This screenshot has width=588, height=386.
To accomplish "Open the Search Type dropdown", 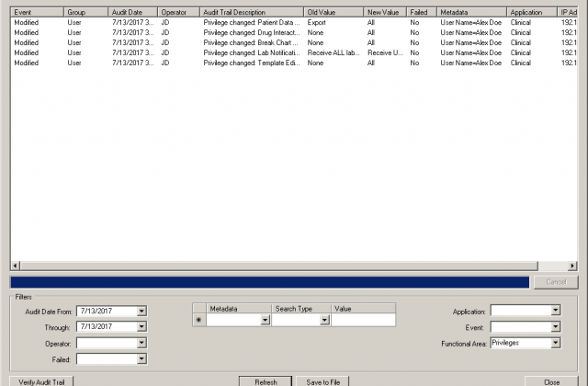I will coord(324,320).
